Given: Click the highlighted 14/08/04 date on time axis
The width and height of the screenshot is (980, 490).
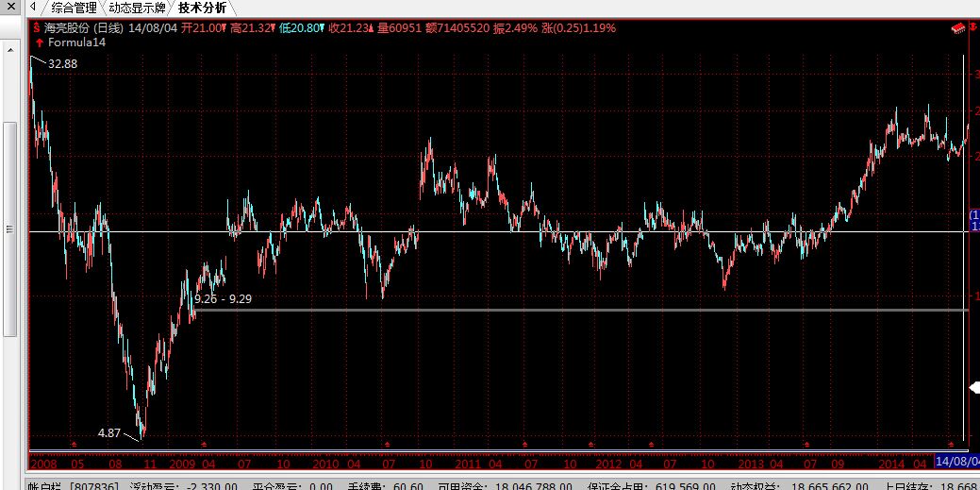Looking at the screenshot, I should click(x=956, y=463).
